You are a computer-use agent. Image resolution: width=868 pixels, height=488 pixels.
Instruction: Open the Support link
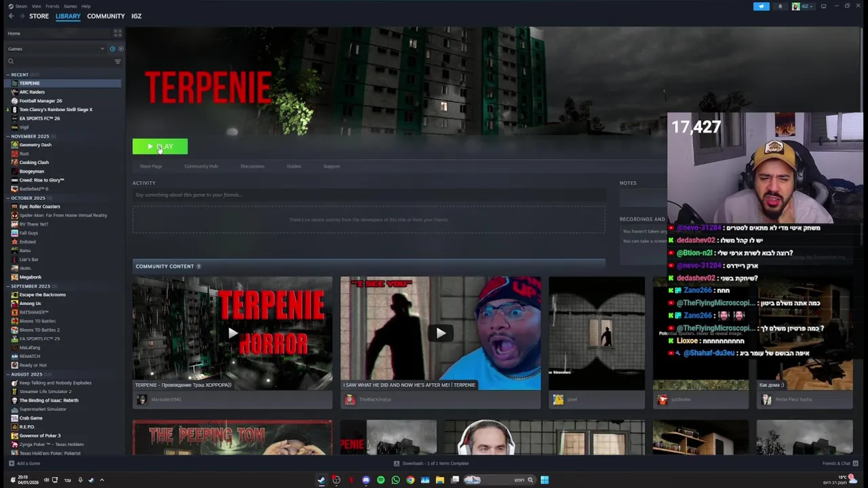pyautogui.click(x=332, y=166)
